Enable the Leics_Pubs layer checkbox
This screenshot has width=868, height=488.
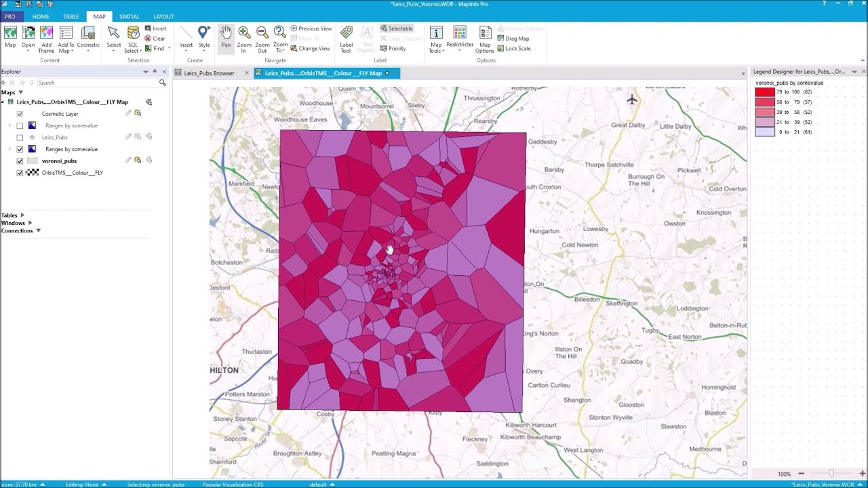point(20,137)
